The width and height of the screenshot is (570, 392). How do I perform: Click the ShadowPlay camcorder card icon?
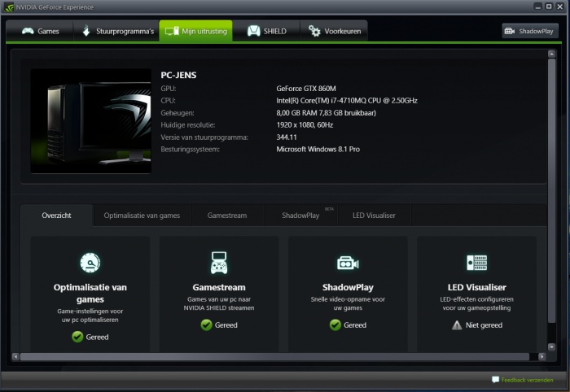348,264
